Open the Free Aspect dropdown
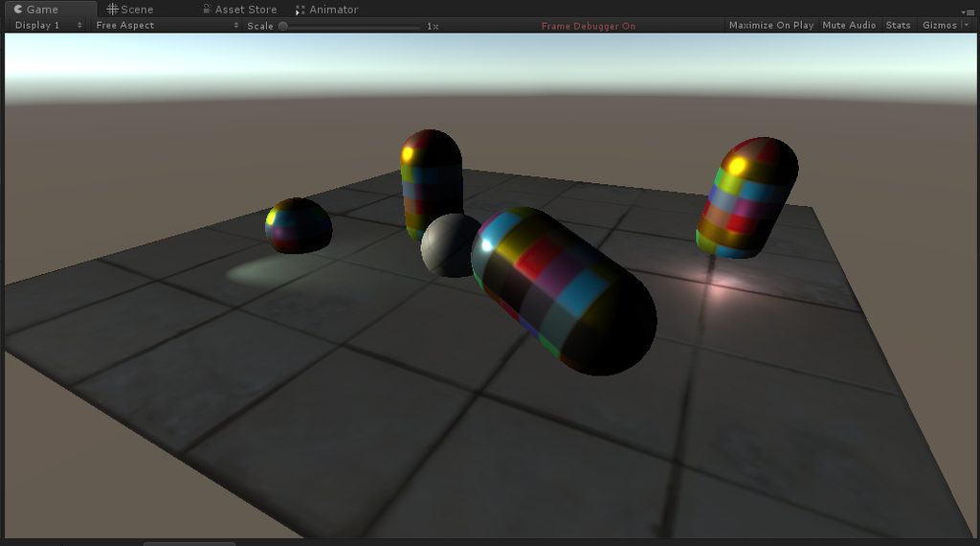980x546 pixels. [167, 26]
